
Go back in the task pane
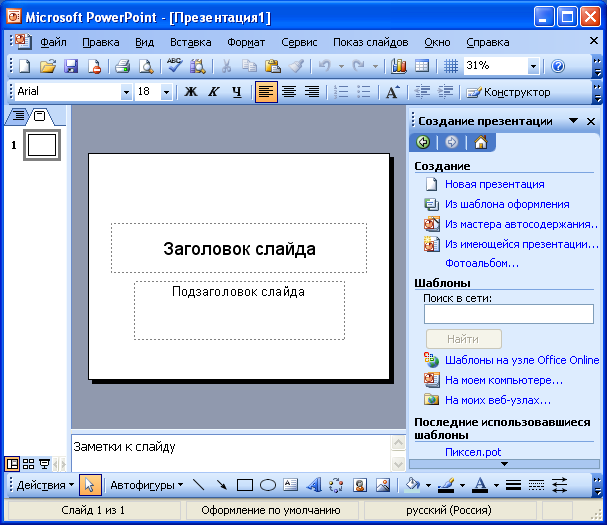point(423,142)
